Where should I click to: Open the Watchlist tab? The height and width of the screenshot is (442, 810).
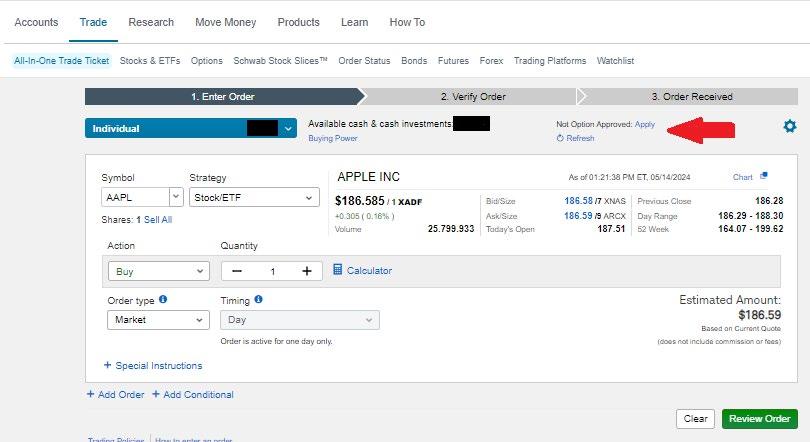click(x=615, y=60)
